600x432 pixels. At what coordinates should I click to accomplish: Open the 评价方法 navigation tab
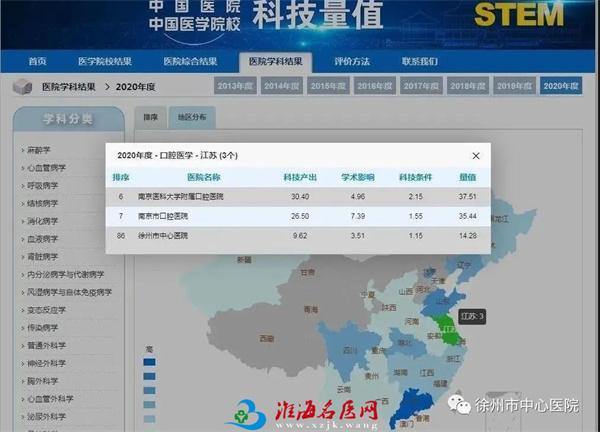click(x=352, y=61)
